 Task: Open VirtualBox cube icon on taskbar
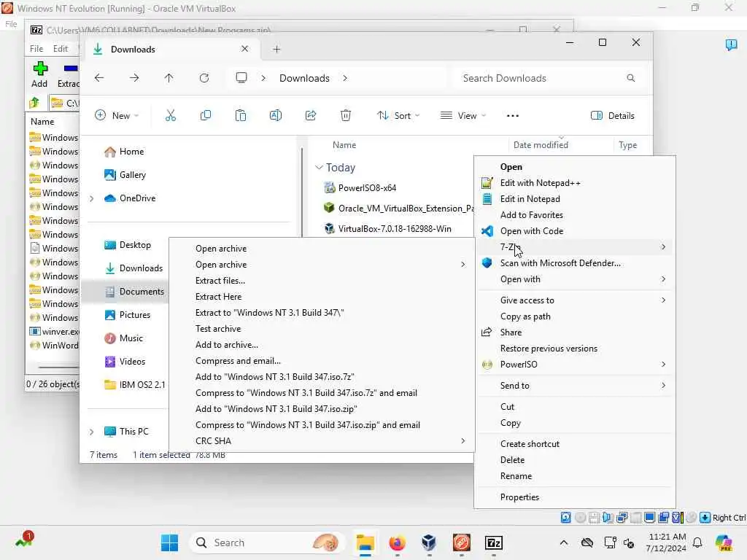(429, 542)
